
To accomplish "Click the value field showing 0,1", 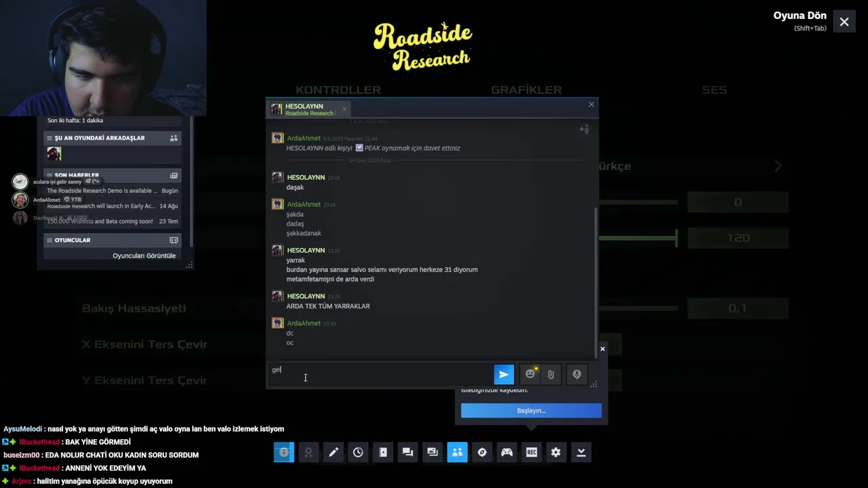I will click(x=738, y=308).
